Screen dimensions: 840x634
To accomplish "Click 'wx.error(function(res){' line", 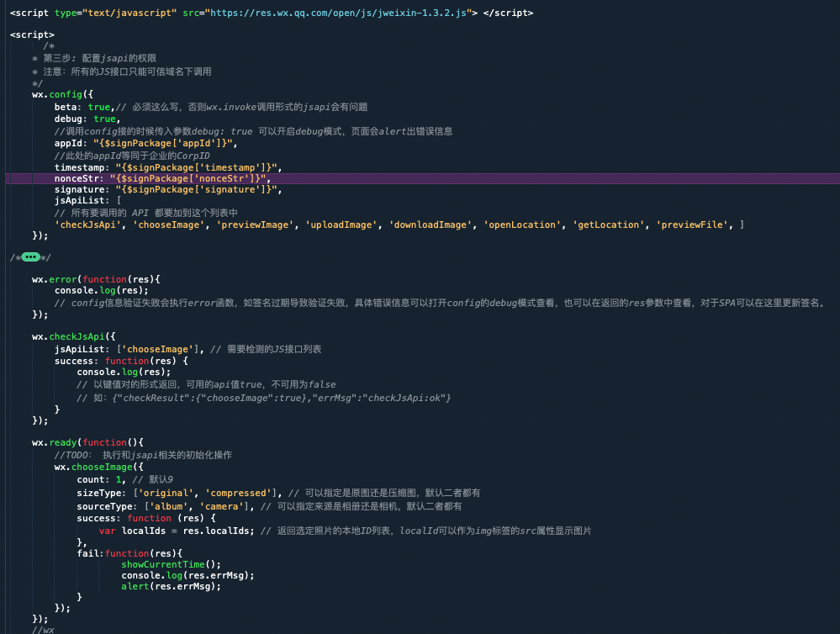I will point(96,279).
